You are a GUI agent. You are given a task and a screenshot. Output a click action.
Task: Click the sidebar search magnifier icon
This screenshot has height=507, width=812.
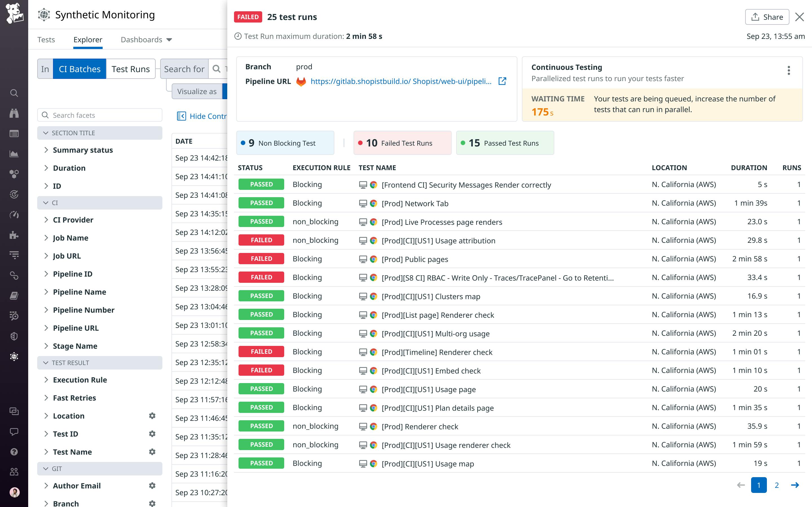tap(14, 93)
